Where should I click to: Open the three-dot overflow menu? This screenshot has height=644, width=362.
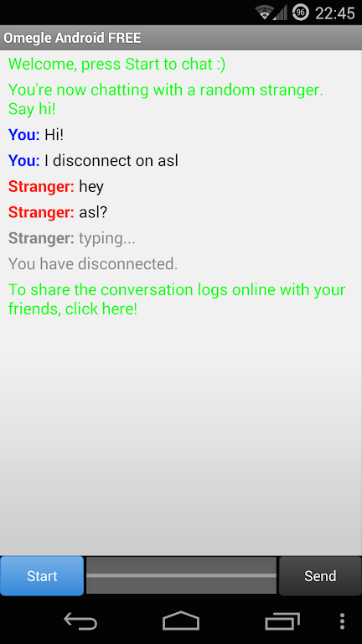(x=342, y=621)
